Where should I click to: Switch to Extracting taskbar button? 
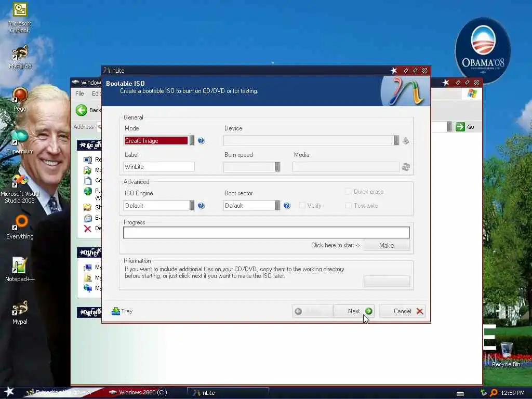[x=61, y=393]
